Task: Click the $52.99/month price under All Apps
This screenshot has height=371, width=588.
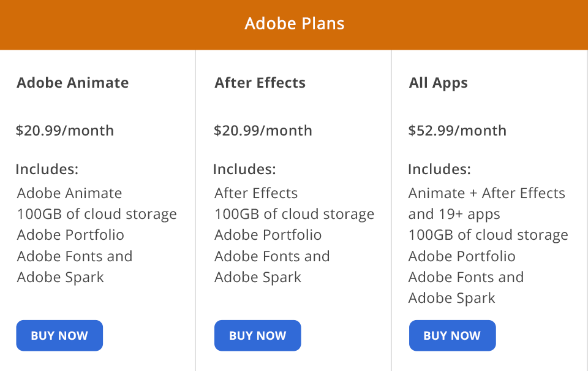Action: point(458,131)
